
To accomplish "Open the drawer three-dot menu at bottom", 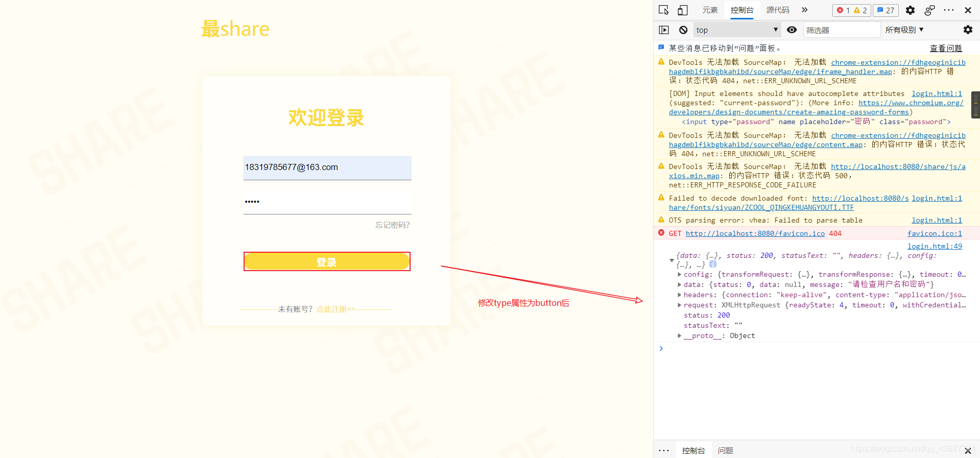I will [664, 450].
